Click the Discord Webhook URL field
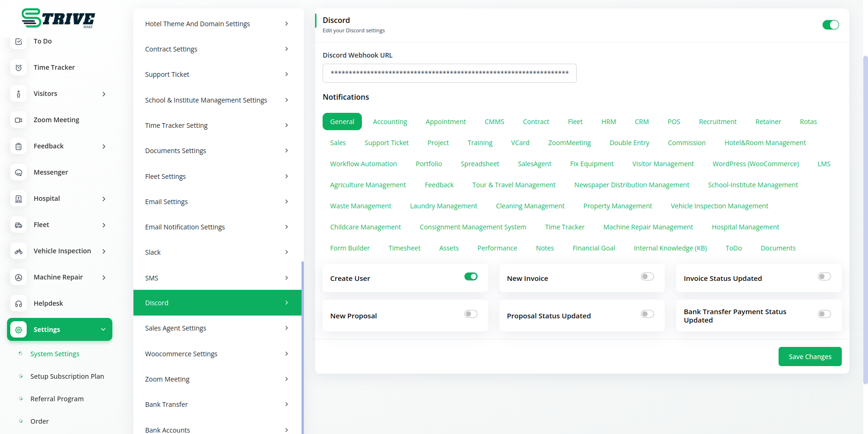This screenshot has width=868, height=434. coord(449,73)
